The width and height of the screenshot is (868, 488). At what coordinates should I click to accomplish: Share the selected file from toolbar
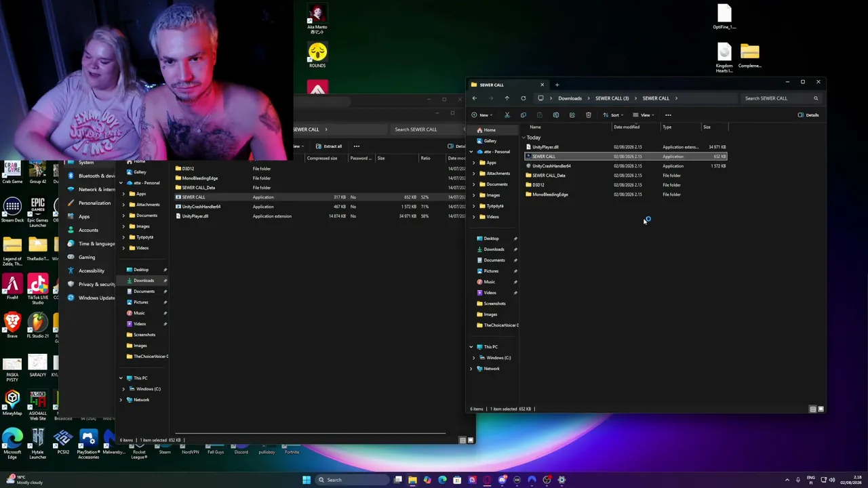(x=572, y=115)
